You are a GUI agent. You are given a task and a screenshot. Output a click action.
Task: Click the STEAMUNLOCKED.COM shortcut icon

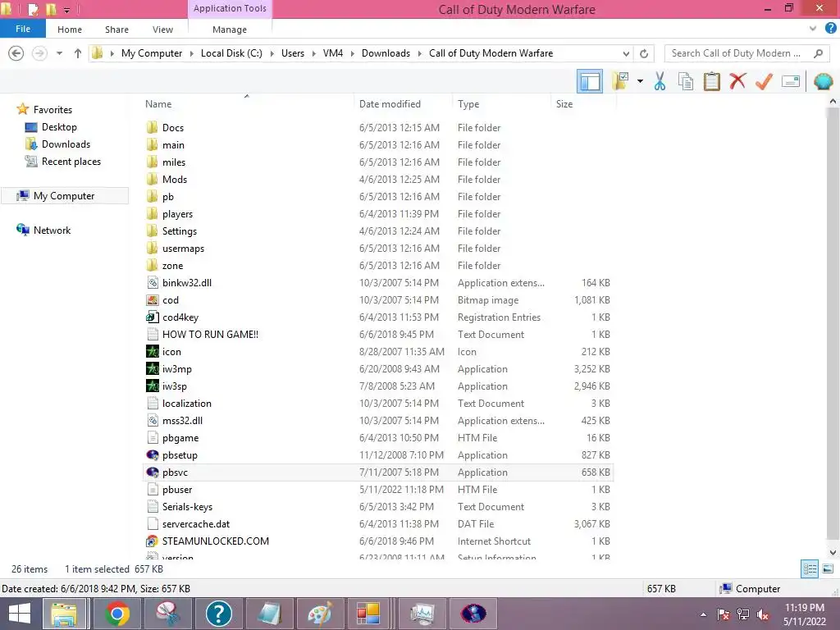tap(152, 541)
